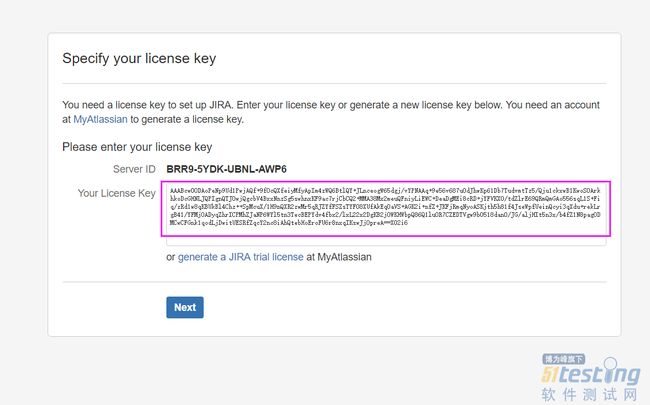The width and height of the screenshot is (650, 405).
Task: Click the last license key line ending X02i6
Action: 289,223
